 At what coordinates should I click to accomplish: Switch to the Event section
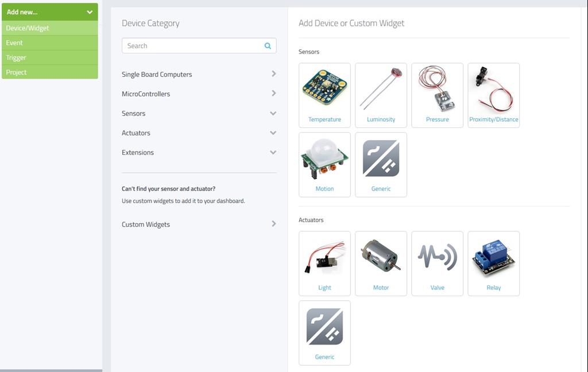(50, 42)
